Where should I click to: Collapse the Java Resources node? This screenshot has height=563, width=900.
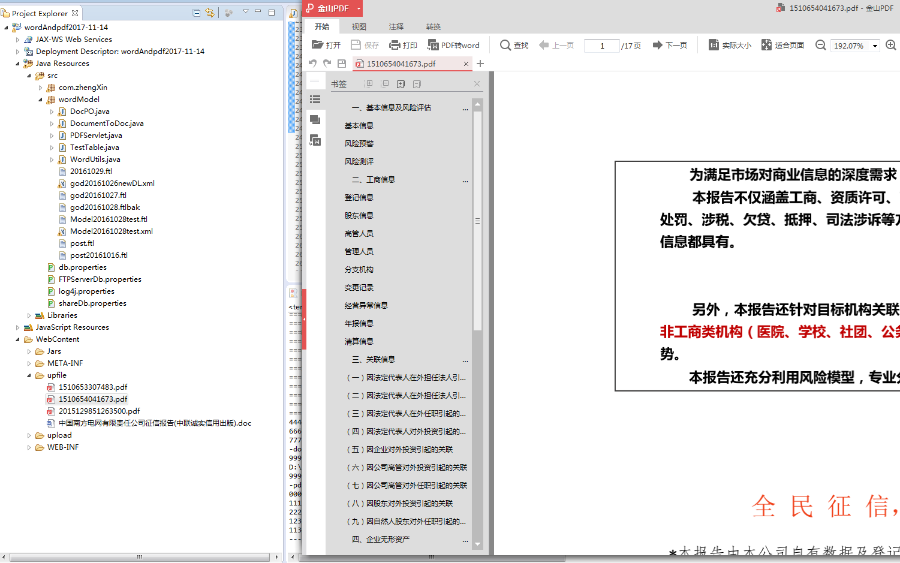(18, 63)
